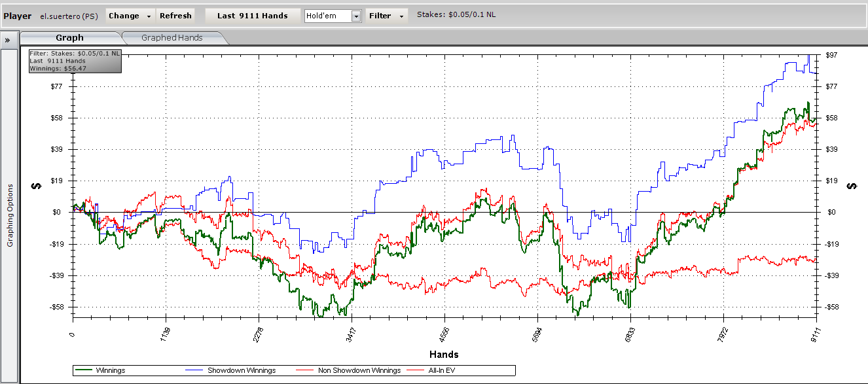Open the Filter dropdown menu
Viewport: 868px width, 384px height.
[386, 16]
